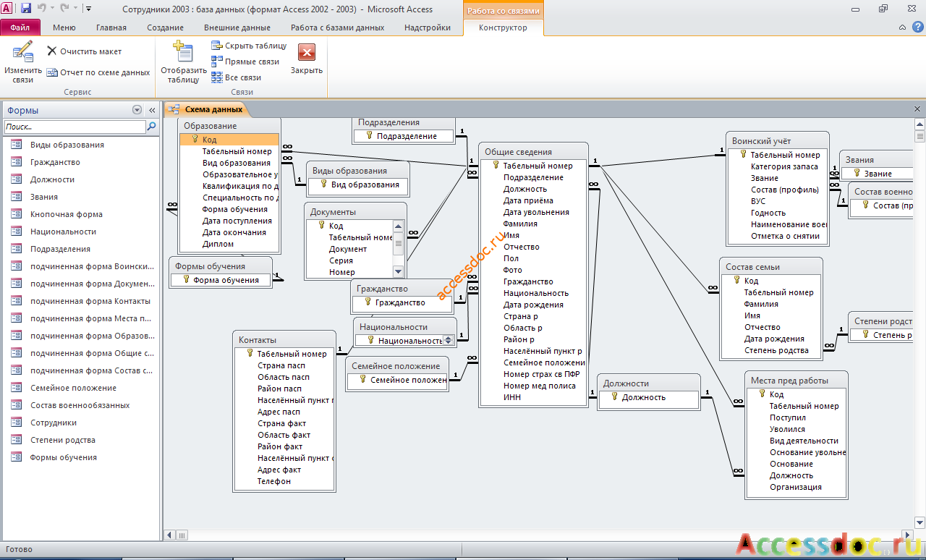The width and height of the screenshot is (926, 560).
Task: Open Работа с базами данных tab
Action: (x=337, y=27)
